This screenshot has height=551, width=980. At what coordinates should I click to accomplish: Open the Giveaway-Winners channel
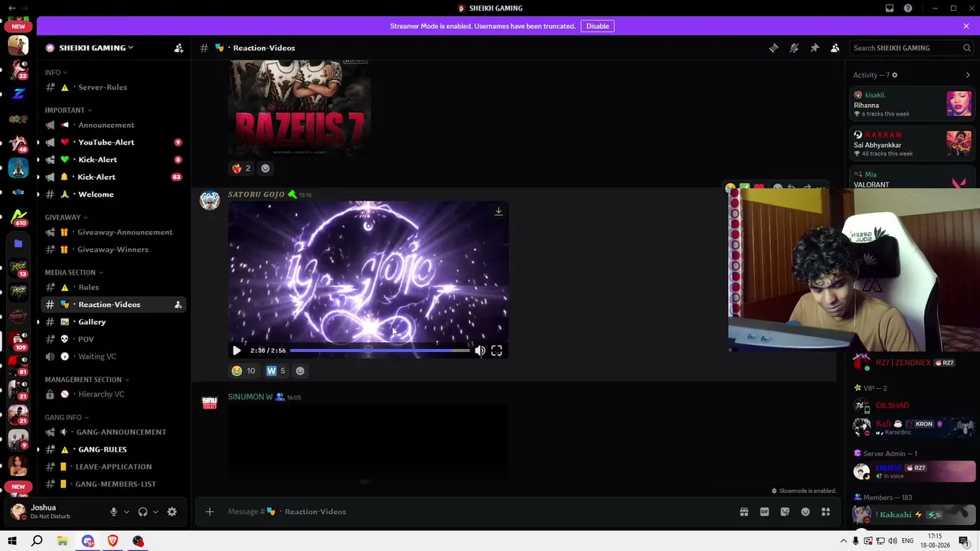[x=113, y=249]
